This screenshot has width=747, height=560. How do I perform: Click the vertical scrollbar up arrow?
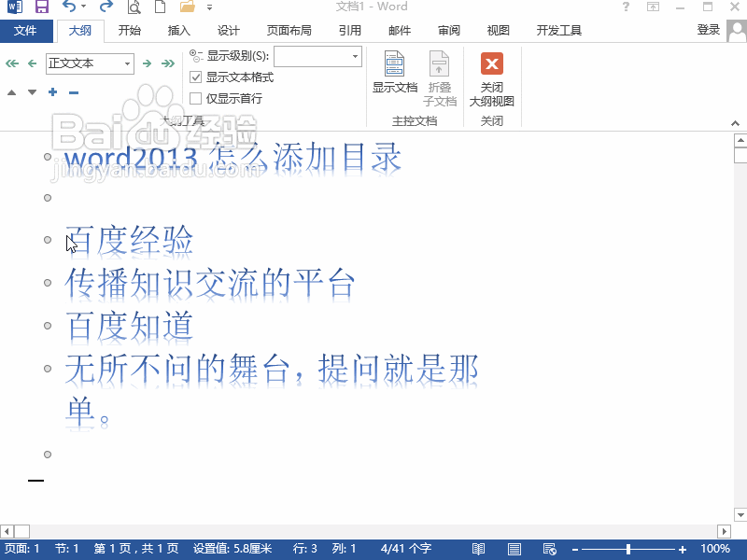pos(740,140)
